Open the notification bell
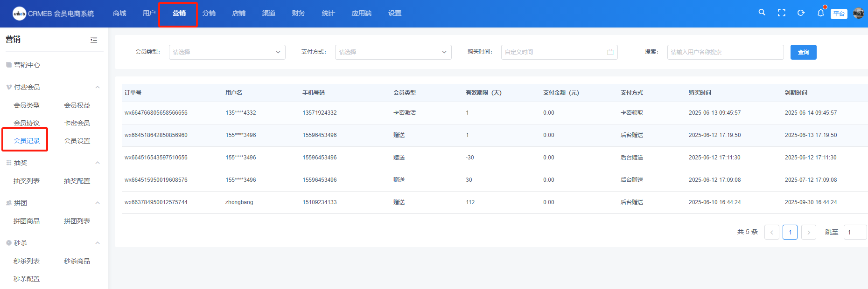 point(820,13)
